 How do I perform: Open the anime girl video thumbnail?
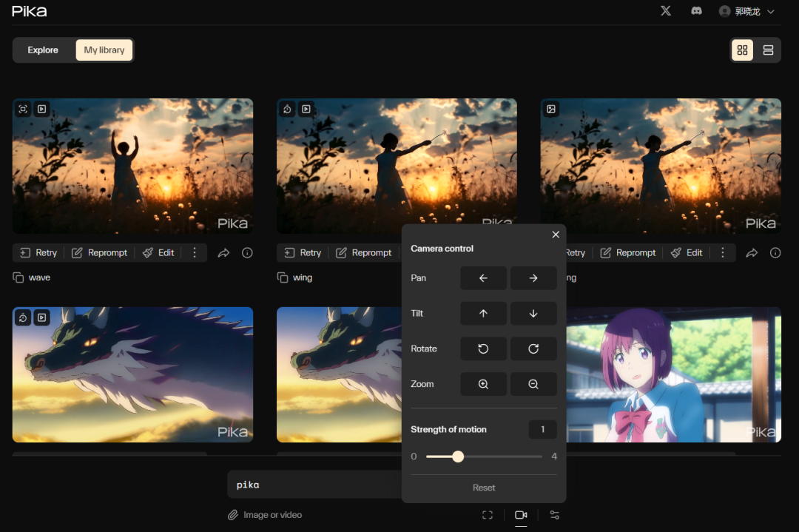[674, 374]
